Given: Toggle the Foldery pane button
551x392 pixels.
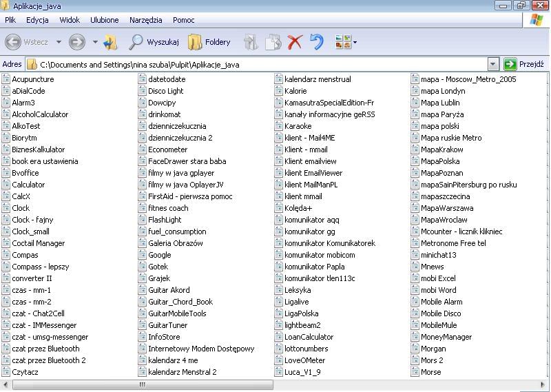Looking at the screenshot, I should (x=209, y=42).
